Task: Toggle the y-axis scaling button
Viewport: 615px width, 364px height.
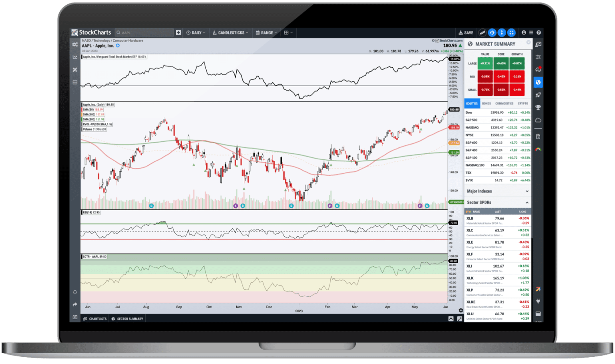Action: tap(502, 32)
